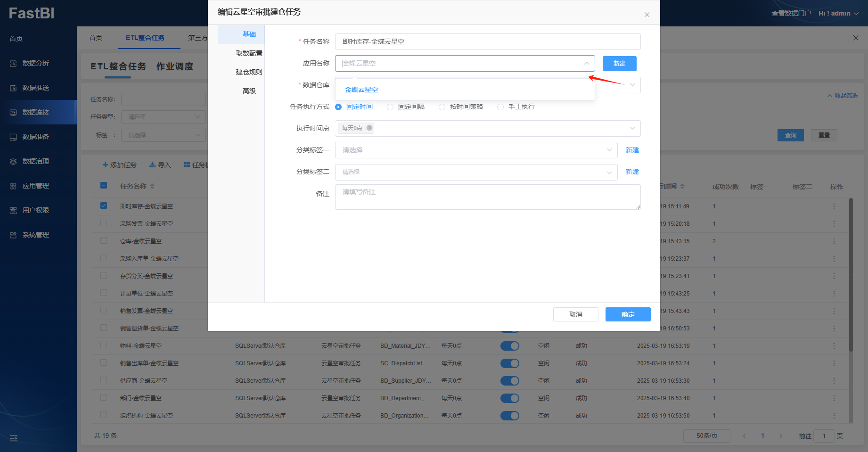Click 新建 link for 分类标签二
The image size is (868, 452).
pyautogui.click(x=632, y=172)
